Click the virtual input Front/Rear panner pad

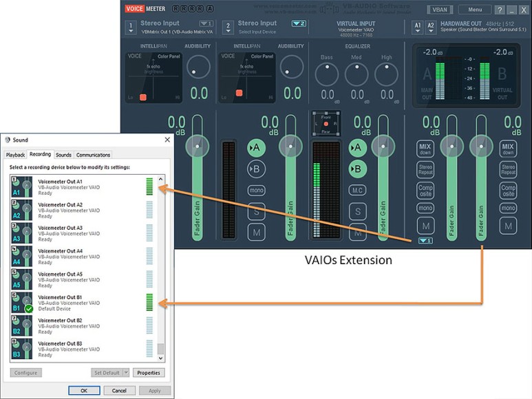326,124
